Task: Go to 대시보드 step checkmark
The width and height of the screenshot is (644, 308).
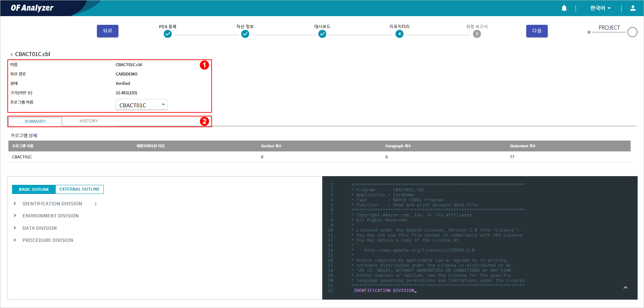Action: pos(322,34)
